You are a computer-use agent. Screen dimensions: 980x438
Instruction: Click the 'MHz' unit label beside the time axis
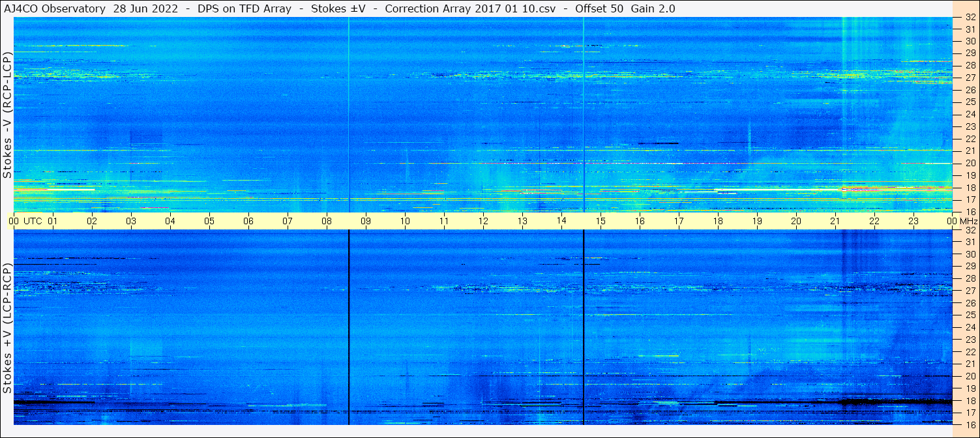[968, 221]
